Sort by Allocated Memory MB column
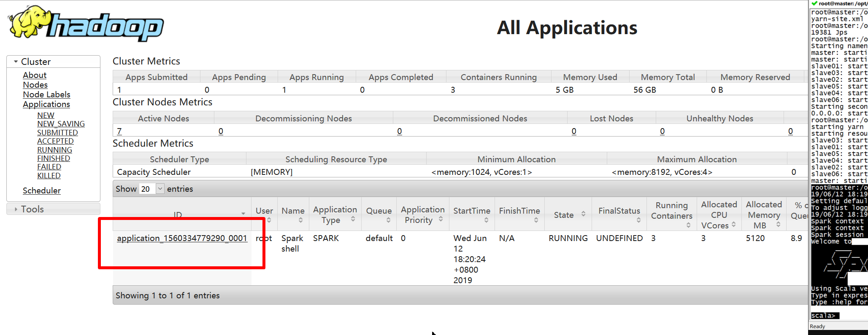Image resolution: width=868 pixels, height=335 pixels. tap(764, 214)
